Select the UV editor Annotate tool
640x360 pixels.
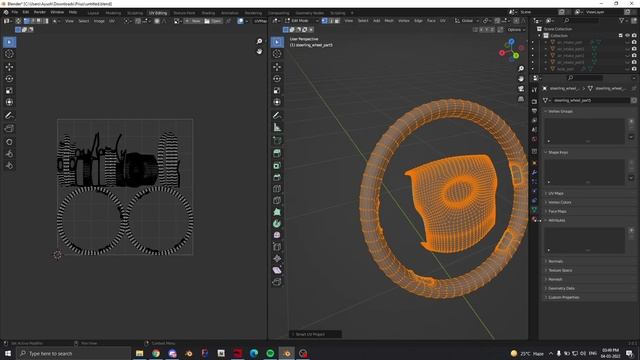[x=9, y=116]
